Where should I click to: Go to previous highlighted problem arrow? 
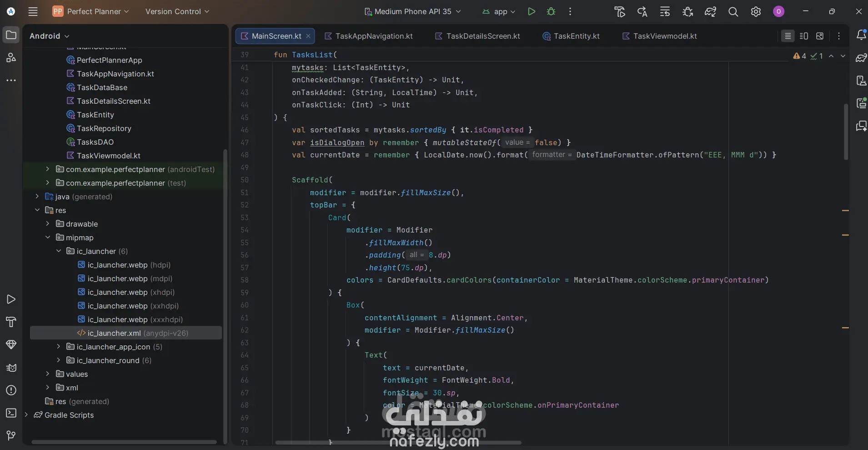click(831, 56)
